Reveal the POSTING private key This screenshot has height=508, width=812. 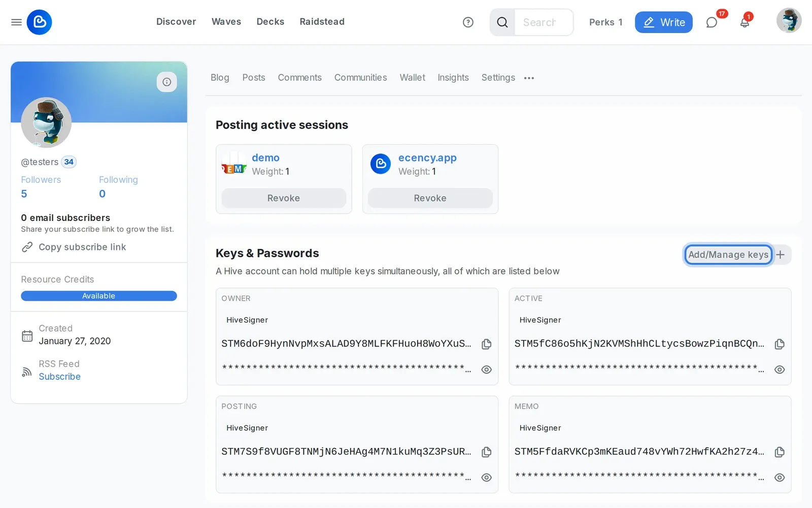pyautogui.click(x=486, y=478)
